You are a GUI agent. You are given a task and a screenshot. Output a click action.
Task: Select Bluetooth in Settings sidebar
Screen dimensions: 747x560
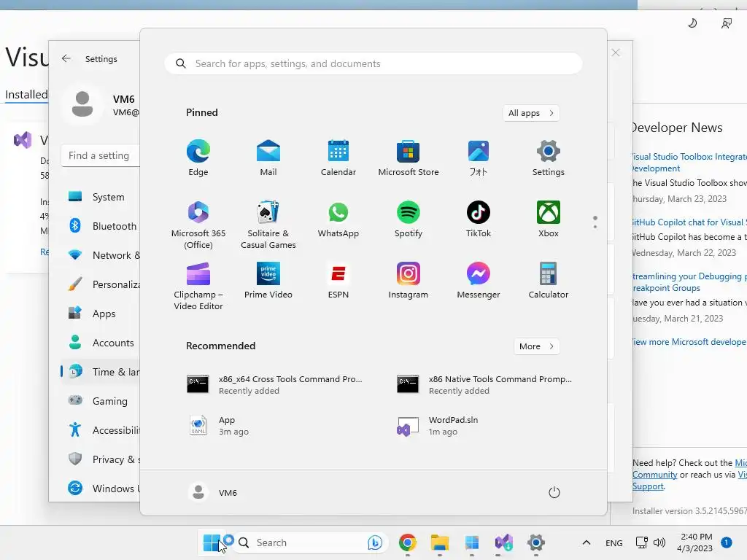pos(100,226)
